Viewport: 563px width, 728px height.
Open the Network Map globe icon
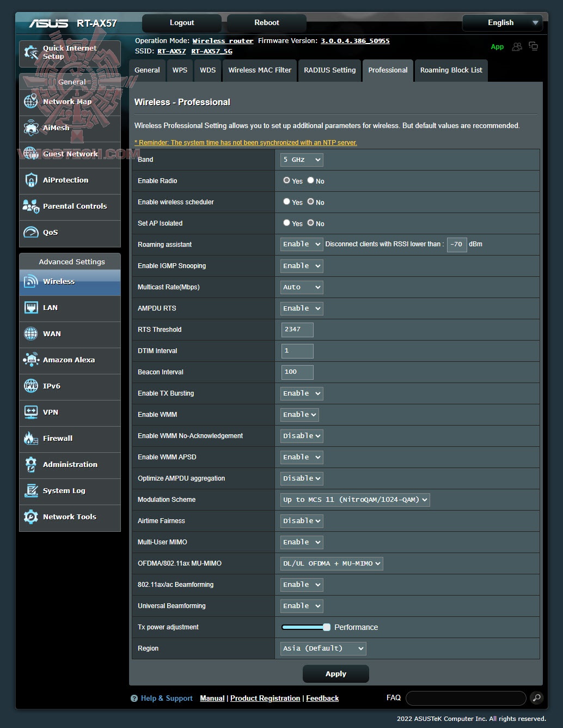(31, 101)
